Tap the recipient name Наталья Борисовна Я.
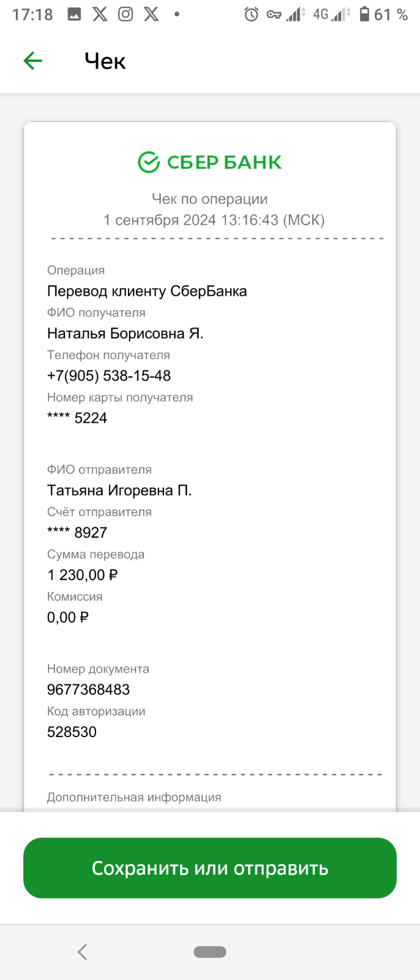Viewport: 420px width, 980px height. pos(126,333)
